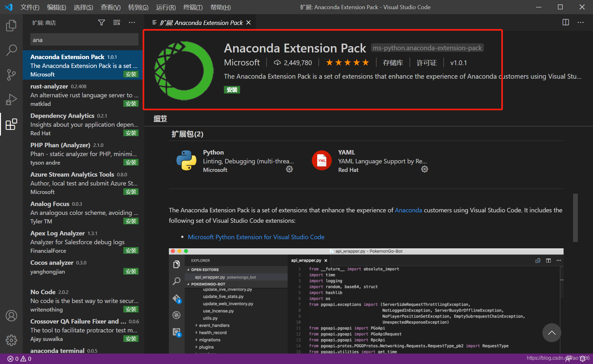Open the 选择(S) menu
593x364 pixels.
coord(83,7)
